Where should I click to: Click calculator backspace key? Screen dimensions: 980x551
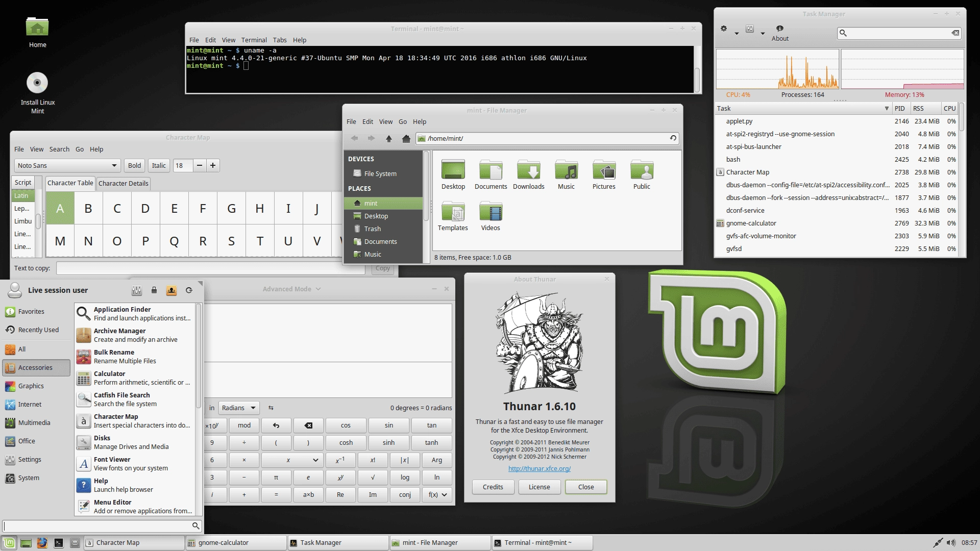308,425
